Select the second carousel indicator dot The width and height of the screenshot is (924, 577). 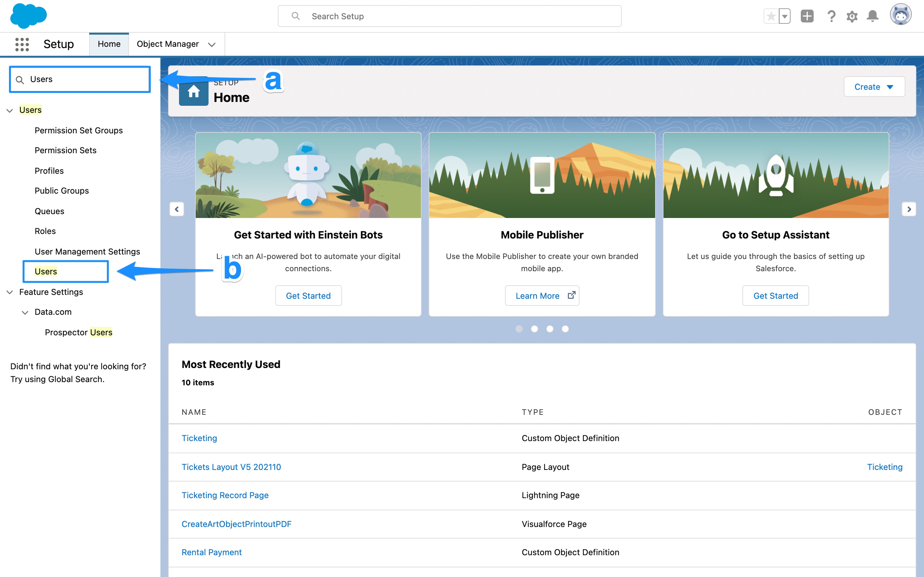pyautogui.click(x=534, y=329)
